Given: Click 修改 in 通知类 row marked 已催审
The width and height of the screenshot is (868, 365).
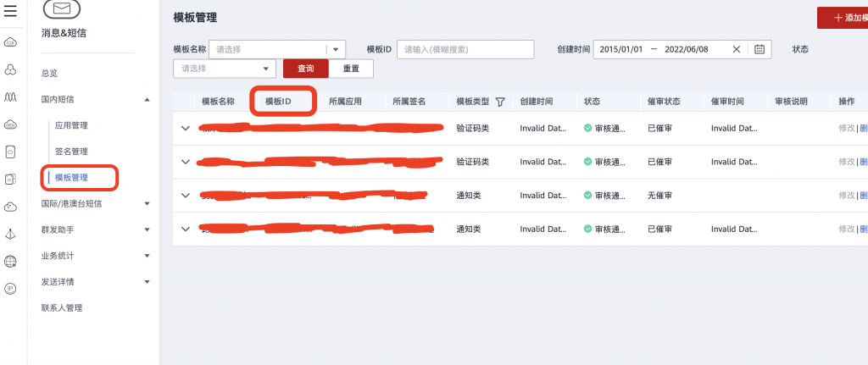Looking at the screenshot, I should pyautogui.click(x=847, y=229).
